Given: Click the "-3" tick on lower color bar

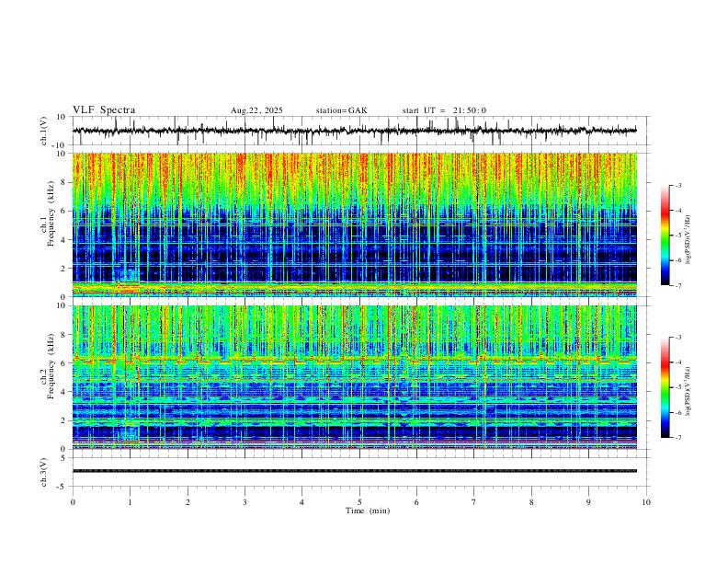Looking at the screenshot, I should [x=677, y=338].
